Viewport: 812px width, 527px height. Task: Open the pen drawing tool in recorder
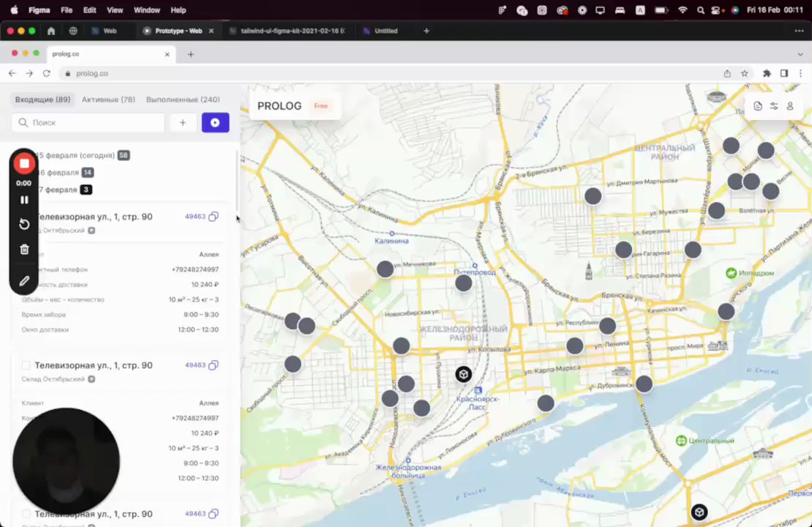[x=24, y=281]
